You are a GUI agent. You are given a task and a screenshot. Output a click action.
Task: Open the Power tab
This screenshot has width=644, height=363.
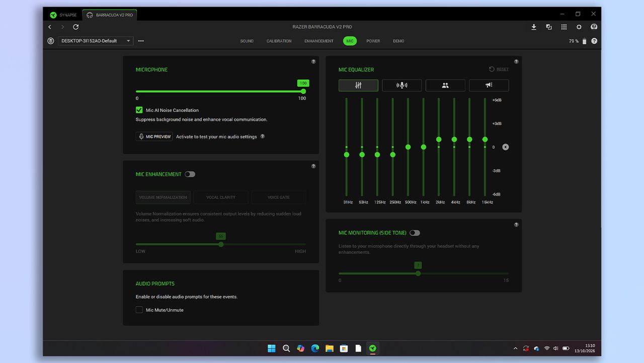click(373, 41)
